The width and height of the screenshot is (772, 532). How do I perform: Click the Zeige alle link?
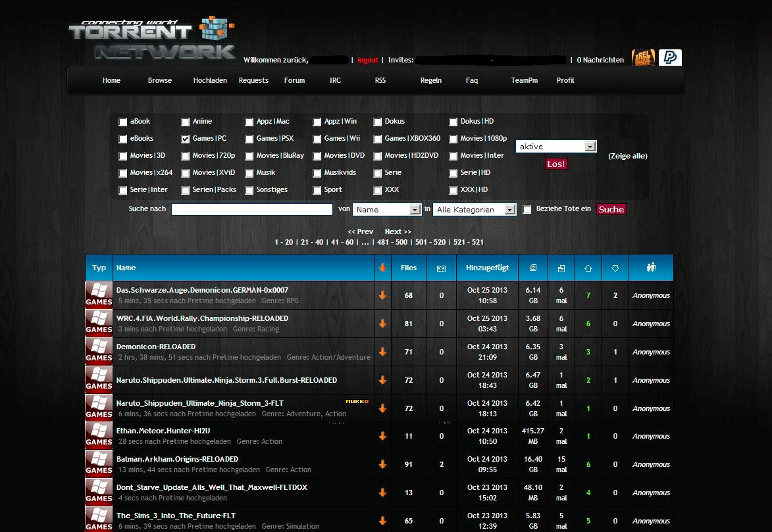pos(628,156)
